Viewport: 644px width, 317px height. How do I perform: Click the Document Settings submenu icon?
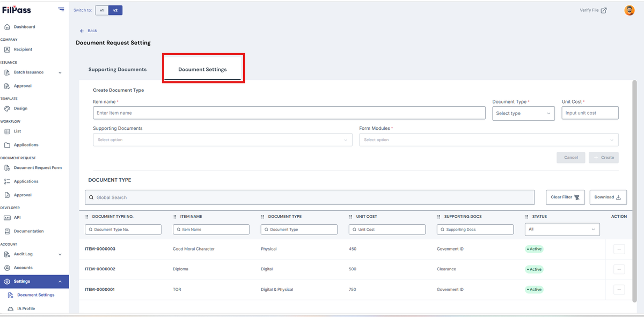(x=11, y=295)
